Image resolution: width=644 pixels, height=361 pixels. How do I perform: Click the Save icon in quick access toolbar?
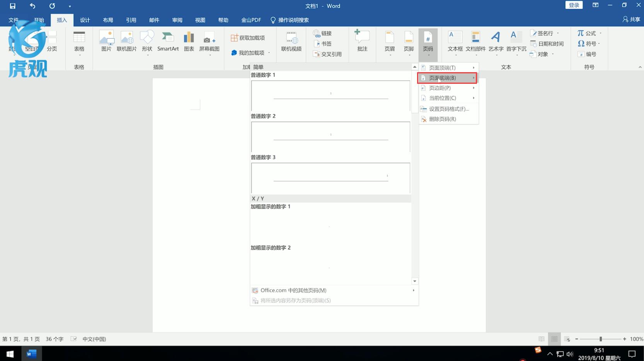[12, 6]
